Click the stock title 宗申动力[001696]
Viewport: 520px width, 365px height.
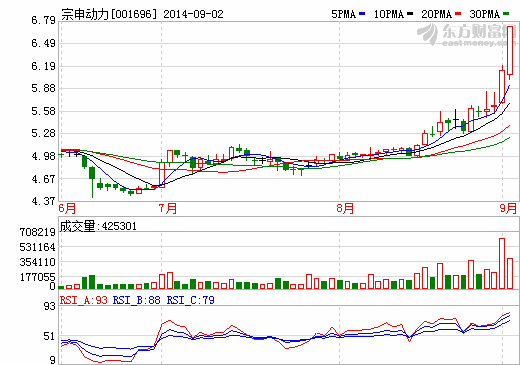(109, 14)
